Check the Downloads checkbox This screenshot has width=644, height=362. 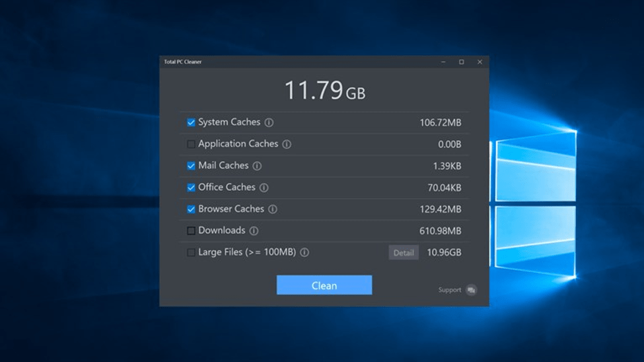191,231
